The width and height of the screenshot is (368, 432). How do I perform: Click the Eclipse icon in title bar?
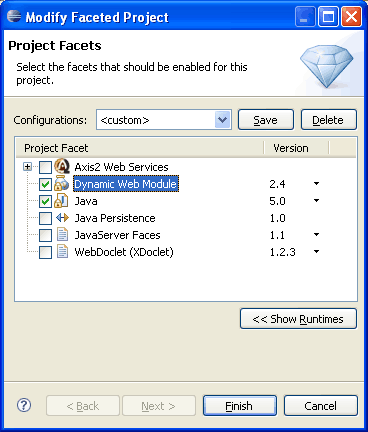point(14,16)
